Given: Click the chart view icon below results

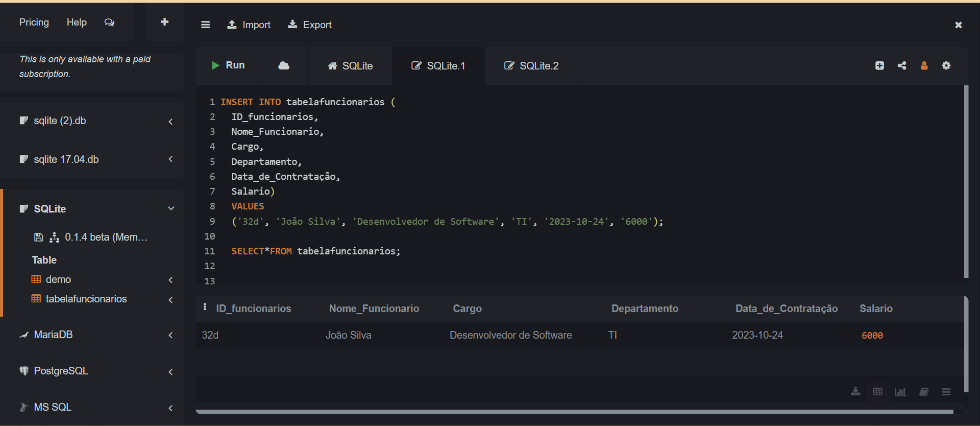Looking at the screenshot, I should pos(900,392).
